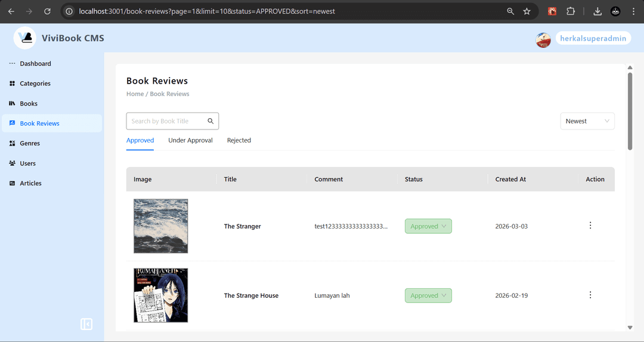Viewport: 644px width, 342px height.
Task: Click the Home breadcrumb link
Action: click(135, 94)
